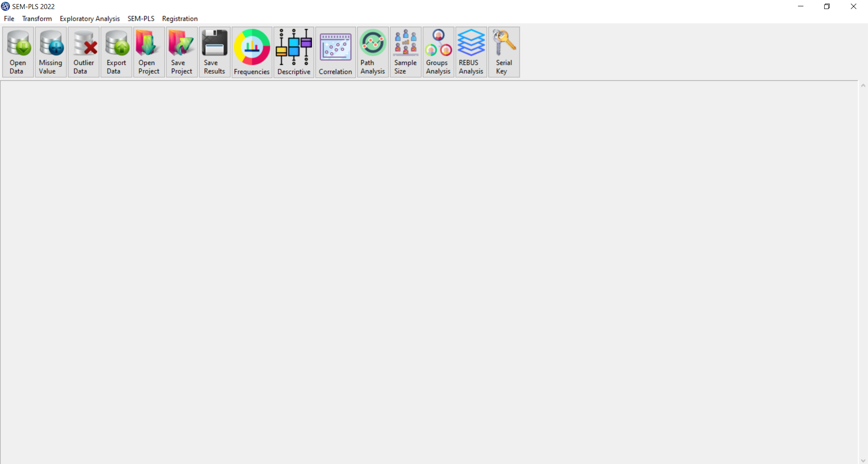This screenshot has width=868, height=464.
Task: Click the Save Project icon
Action: pos(182,52)
